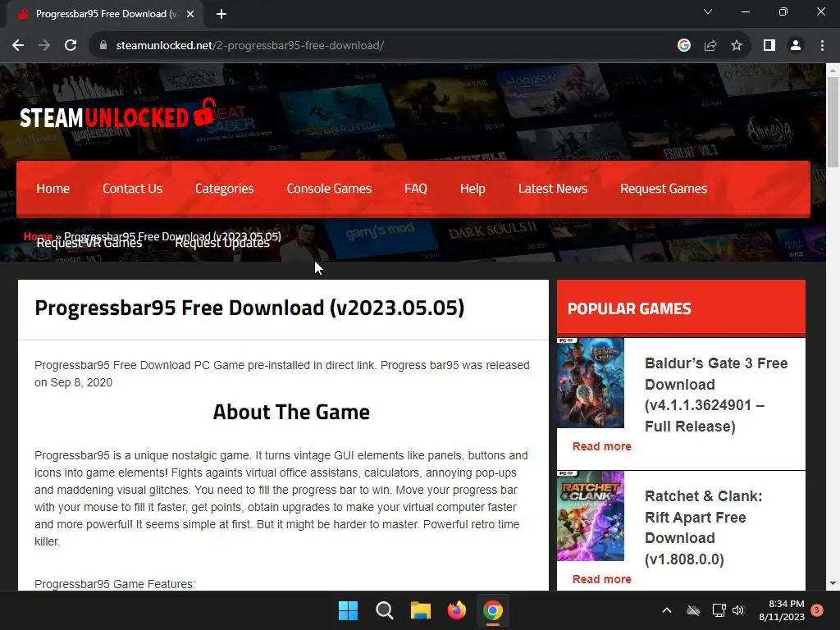Click scrollbar down arrow
The width and height of the screenshot is (840, 630).
pyautogui.click(x=833, y=584)
